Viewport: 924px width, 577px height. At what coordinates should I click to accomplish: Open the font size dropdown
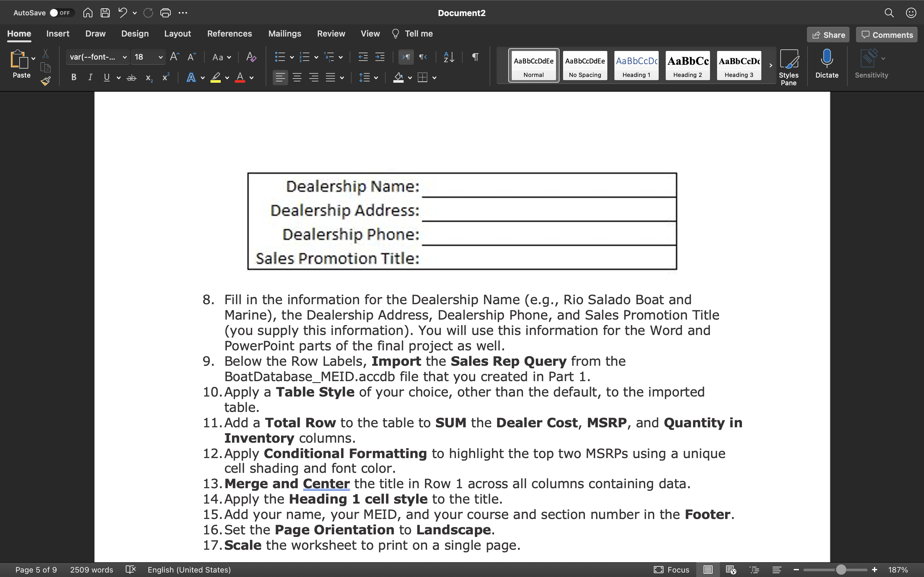pos(160,57)
